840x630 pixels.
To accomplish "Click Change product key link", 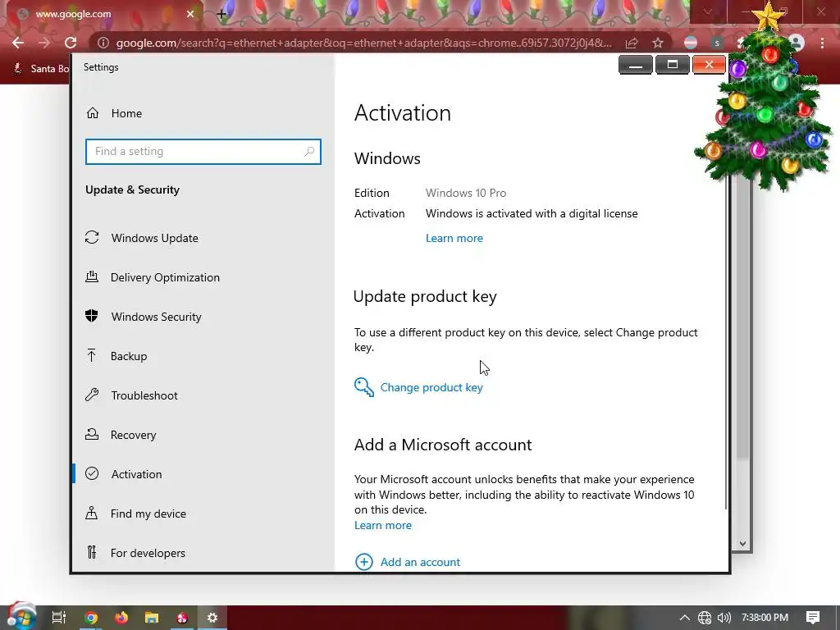I will tap(431, 387).
